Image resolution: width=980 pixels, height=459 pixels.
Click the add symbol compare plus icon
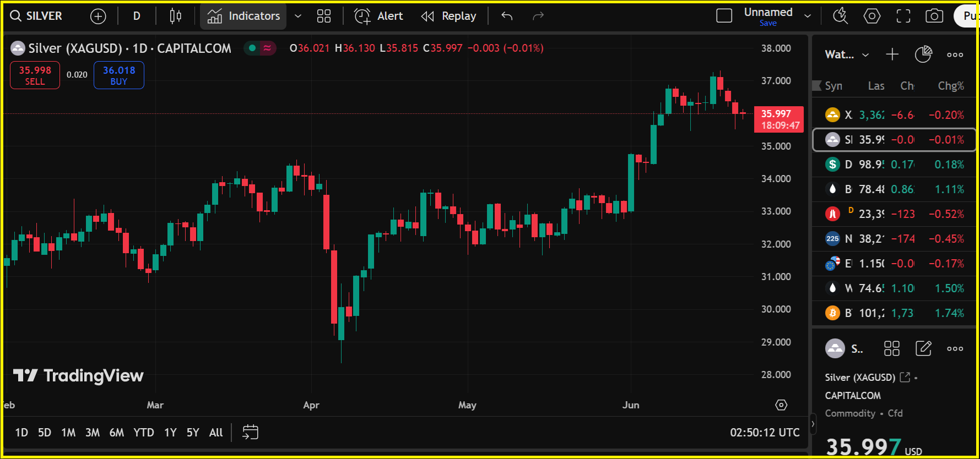click(98, 17)
